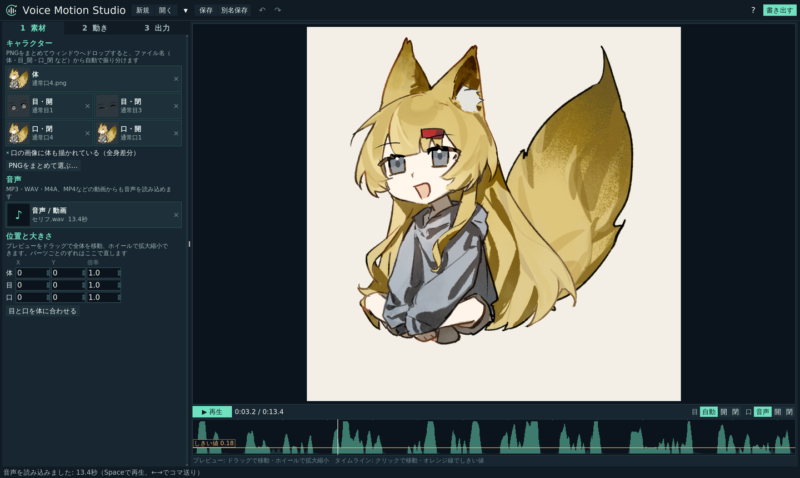This screenshot has width=800, height=478.
Task: Click the eye scale field stepper
Action: 119,285
